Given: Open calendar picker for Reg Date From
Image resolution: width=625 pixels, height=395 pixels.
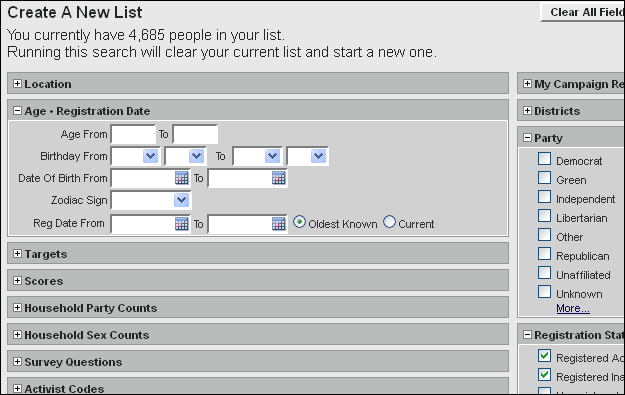Looking at the screenshot, I should click(181, 224).
